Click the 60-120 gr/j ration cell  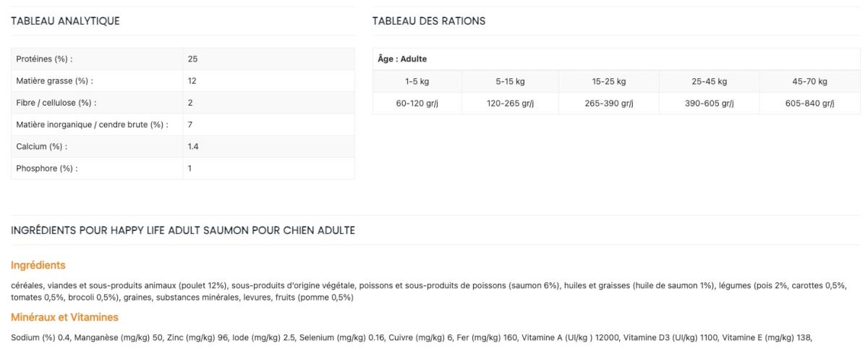417,103
